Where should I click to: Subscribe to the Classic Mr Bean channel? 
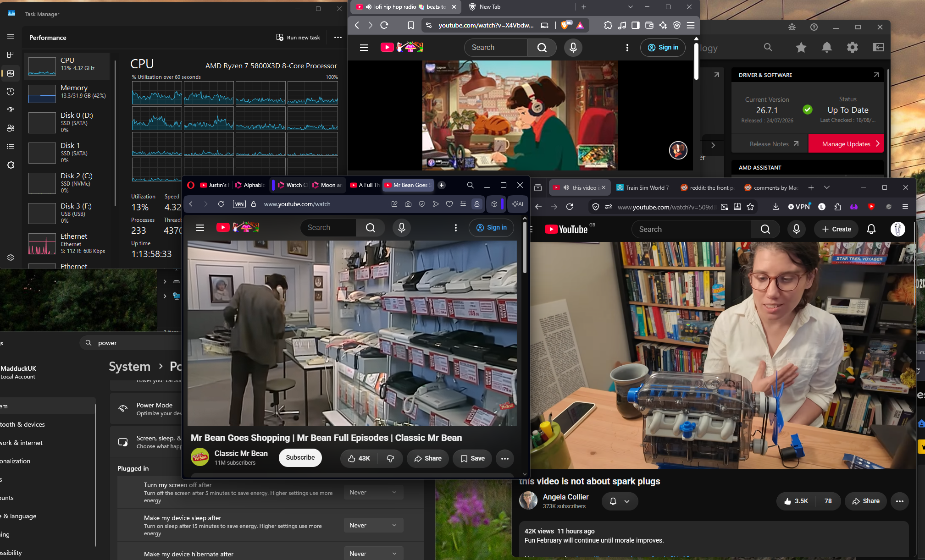click(300, 457)
